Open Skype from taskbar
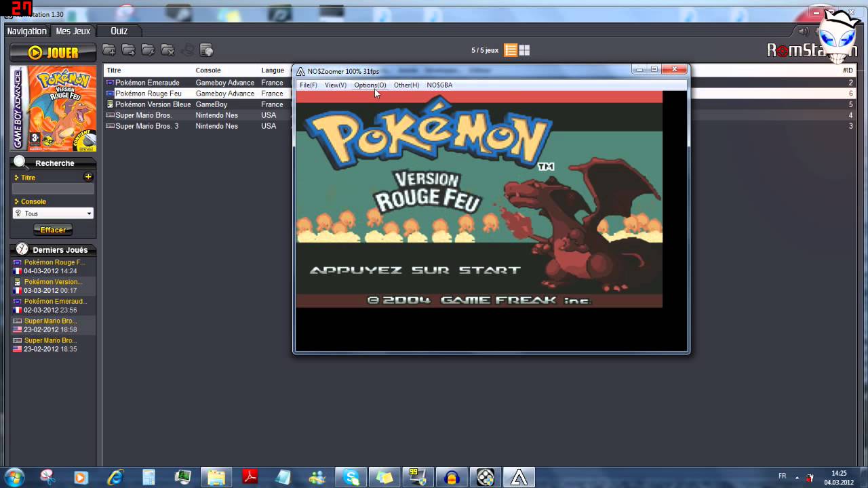Image resolution: width=868 pixels, height=488 pixels. click(351, 477)
